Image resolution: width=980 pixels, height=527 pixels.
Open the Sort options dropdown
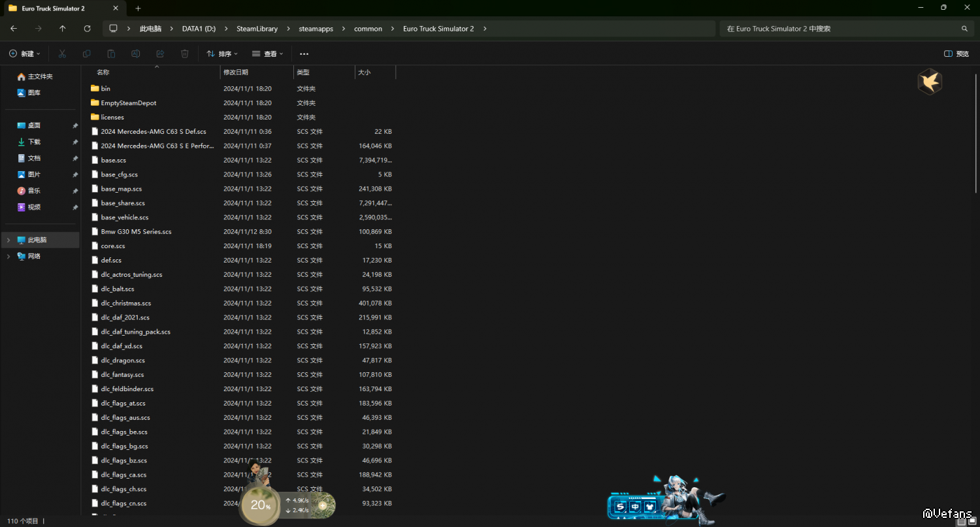tap(222, 54)
